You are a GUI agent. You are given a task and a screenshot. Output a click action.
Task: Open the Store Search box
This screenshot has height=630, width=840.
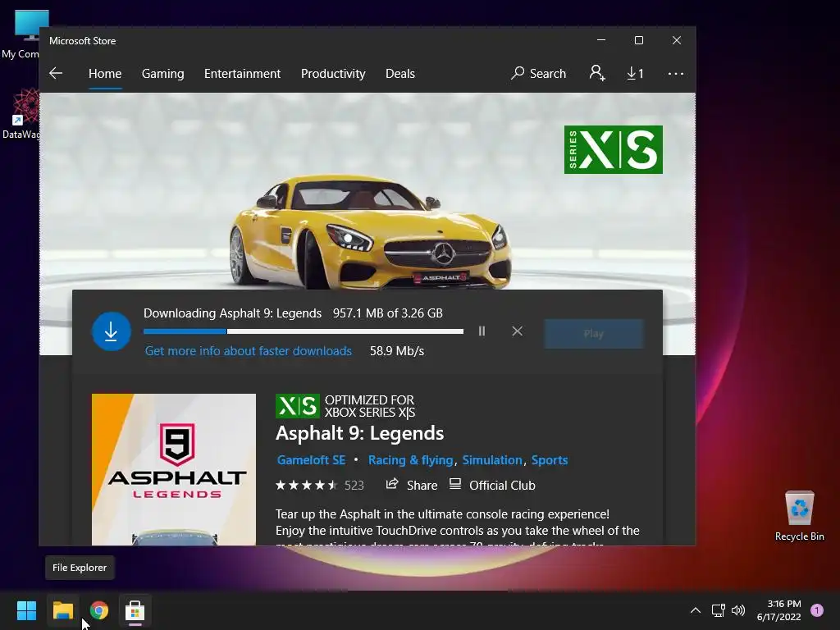pos(538,73)
